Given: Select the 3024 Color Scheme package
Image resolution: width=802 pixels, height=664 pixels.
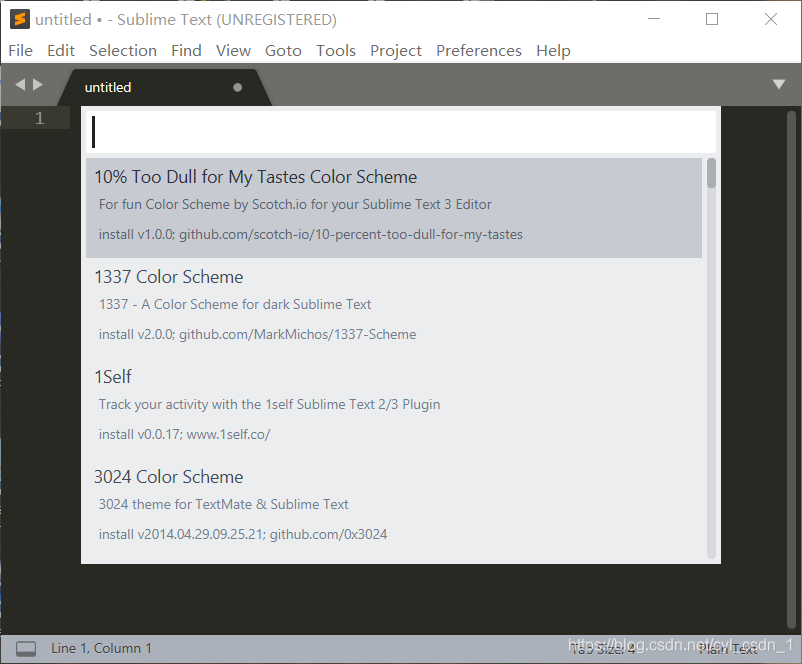Looking at the screenshot, I should coord(394,507).
